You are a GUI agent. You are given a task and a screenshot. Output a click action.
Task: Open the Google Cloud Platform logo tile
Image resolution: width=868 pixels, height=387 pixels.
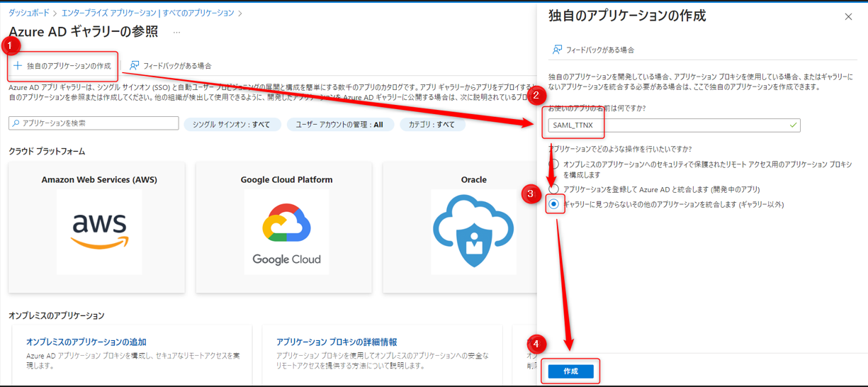(286, 232)
